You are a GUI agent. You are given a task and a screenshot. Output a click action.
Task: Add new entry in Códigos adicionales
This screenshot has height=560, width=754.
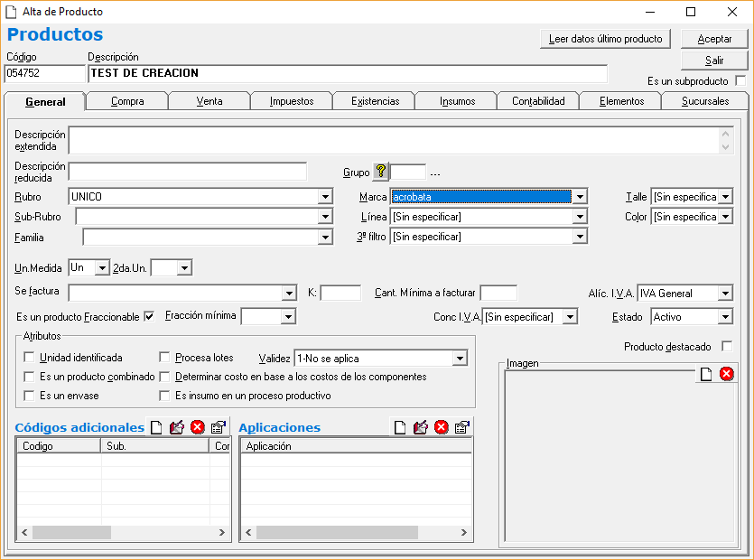pyautogui.click(x=157, y=427)
